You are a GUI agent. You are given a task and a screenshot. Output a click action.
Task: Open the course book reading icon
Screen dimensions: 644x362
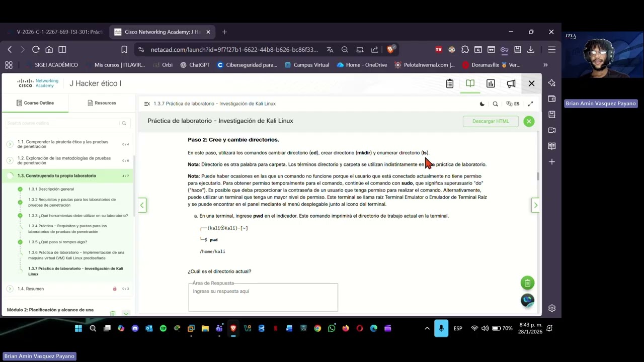[470, 83]
